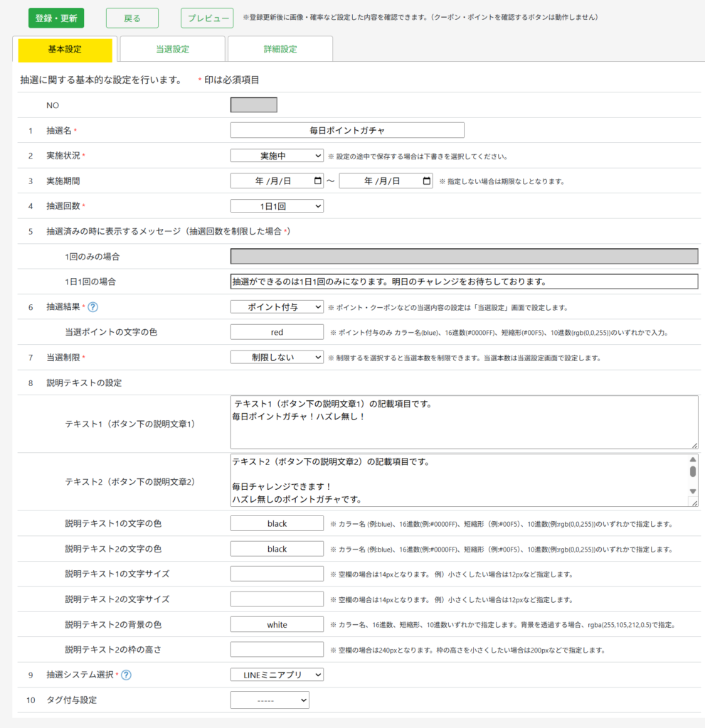Click the grey NO field

pyautogui.click(x=254, y=105)
